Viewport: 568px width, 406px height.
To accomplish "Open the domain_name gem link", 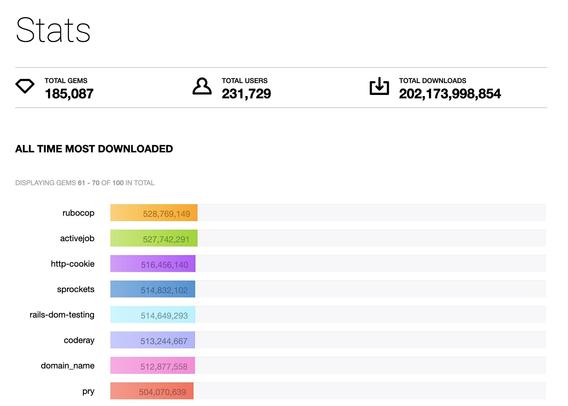I will coord(67,366).
